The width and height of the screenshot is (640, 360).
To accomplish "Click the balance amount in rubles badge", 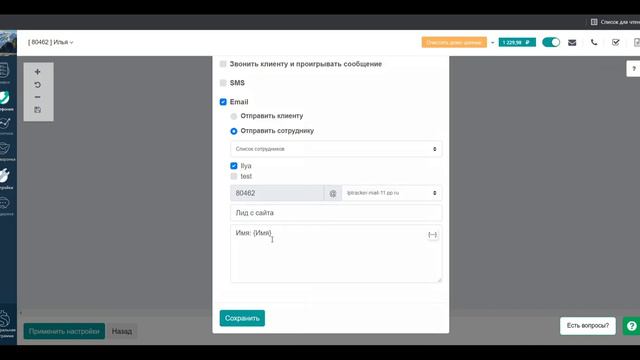I will (517, 42).
